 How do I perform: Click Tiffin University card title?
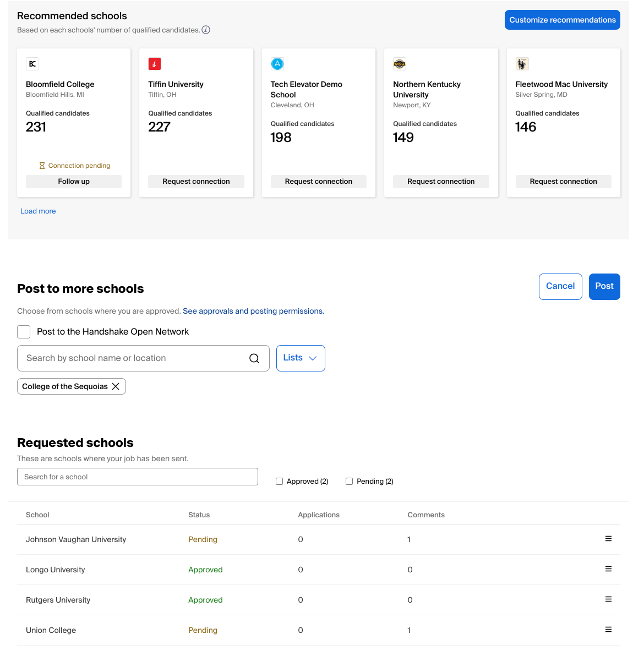click(x=176, y=84)
